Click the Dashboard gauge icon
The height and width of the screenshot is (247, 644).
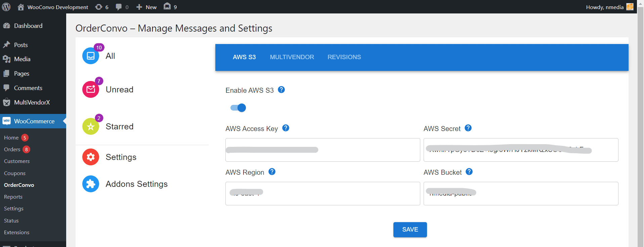6,26
